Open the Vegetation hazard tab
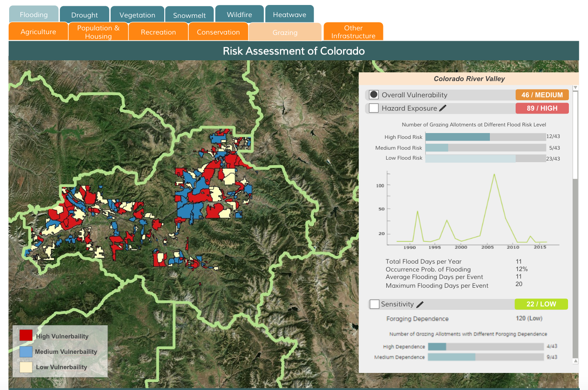This screenshot has width=588, height=390. point(137,14)
